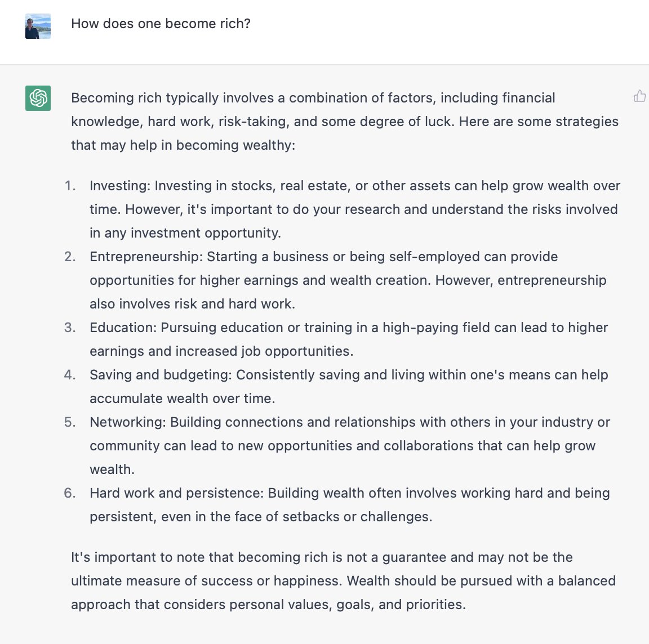Click the green ChatGPT logo avatar
This screenshot has width=649, height=644.
38,98
